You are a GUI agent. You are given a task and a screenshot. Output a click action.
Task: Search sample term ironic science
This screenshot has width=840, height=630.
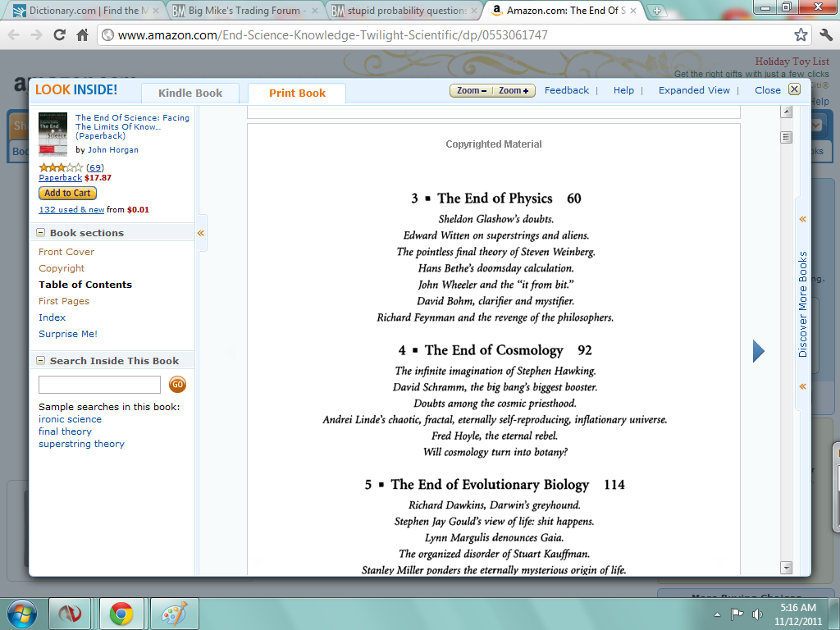[70, 419]
